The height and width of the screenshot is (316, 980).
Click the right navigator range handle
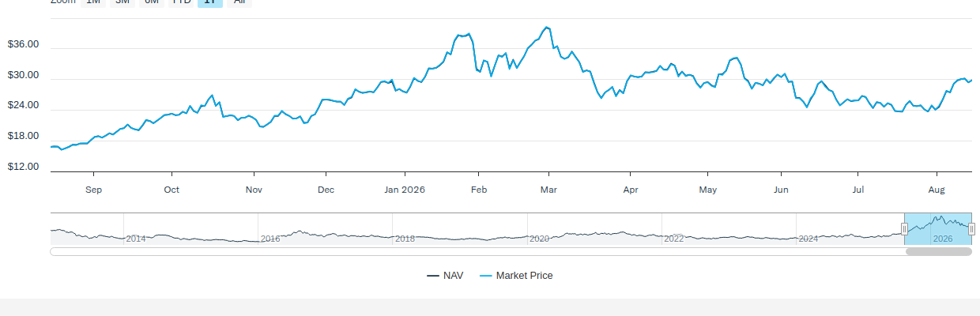[972, 229]
